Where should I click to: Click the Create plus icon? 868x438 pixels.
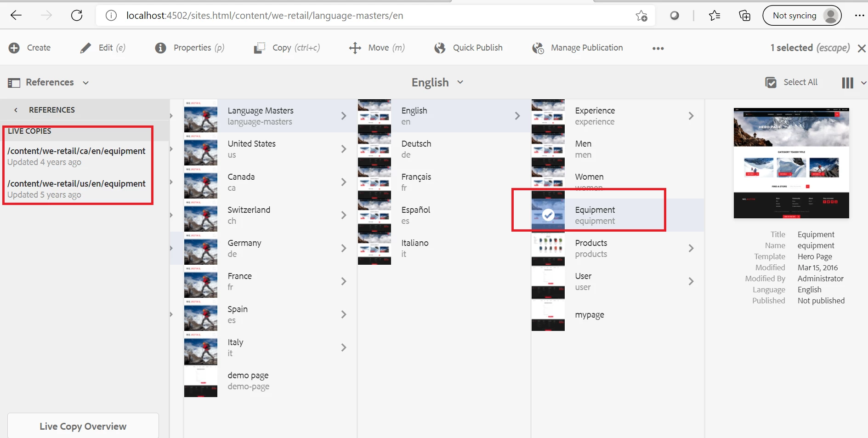point(14,48)
